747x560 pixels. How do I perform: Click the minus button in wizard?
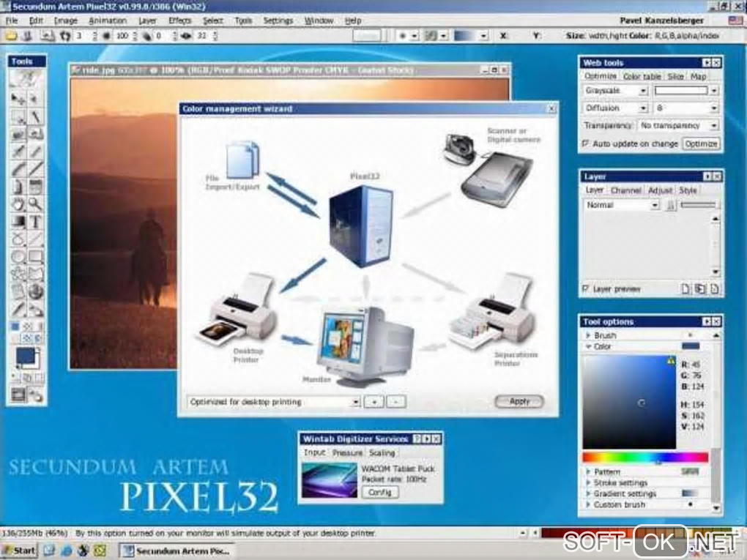pyautogui.click(x=395, y=402)
